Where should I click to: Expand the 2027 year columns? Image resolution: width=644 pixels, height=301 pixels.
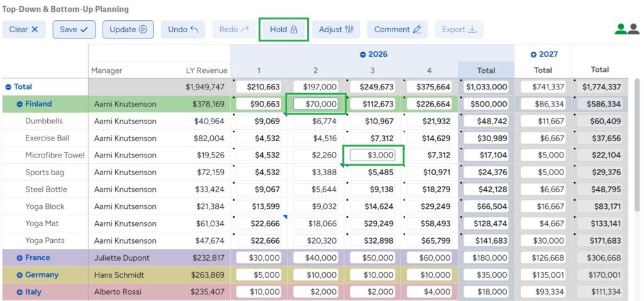pos(534,54)
